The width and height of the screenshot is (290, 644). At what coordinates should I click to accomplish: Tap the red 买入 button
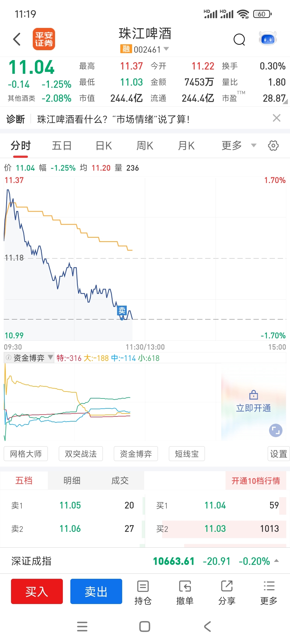coord(37,591)
